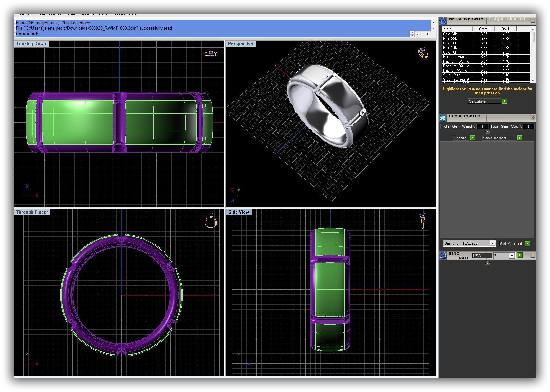
Task: Click the green arrow next to Save Report
Action: coord(520,138)
